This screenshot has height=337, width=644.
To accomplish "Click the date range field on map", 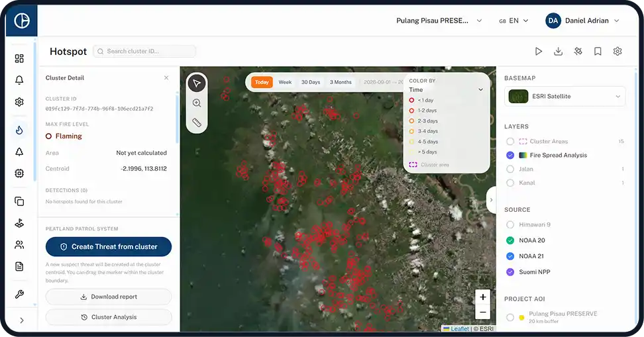I will [x=383, y=82].
